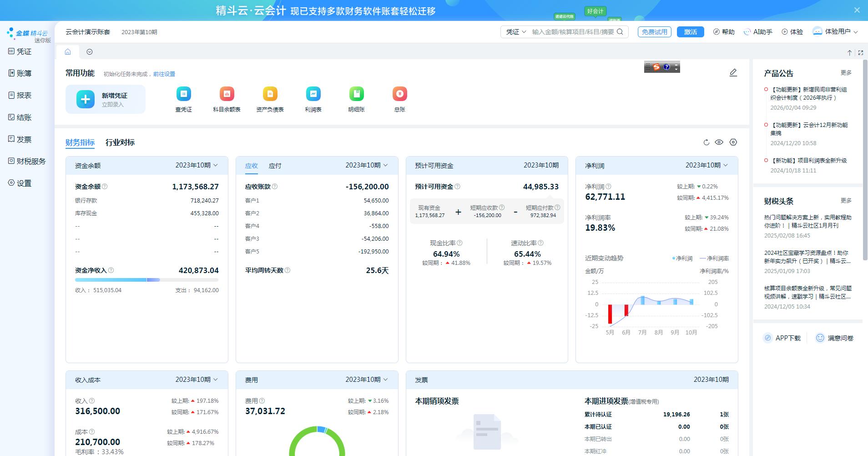
Task: Click the search input field for 金额/核算项目
Action: pos(572,32)
